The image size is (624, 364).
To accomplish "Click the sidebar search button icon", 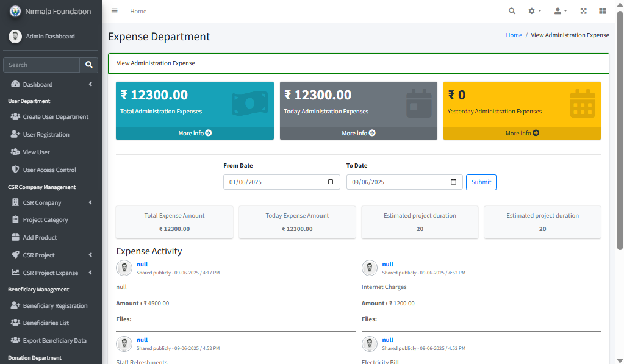I will [x=88, y=65].
